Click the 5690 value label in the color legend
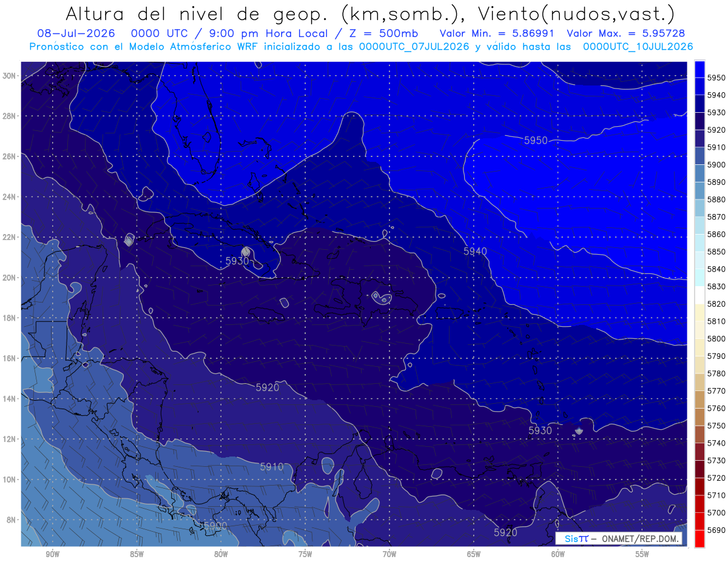 (716, 530)
